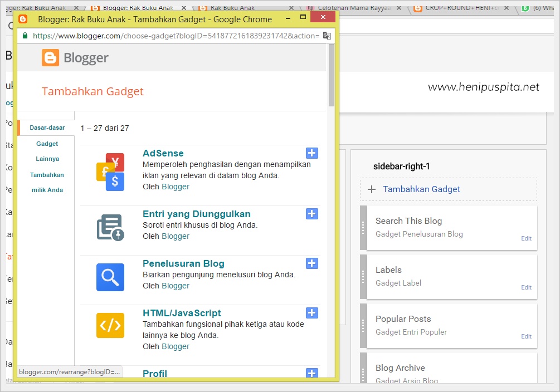Open Entri yang Diunggulkan title link

click(x=197, y=214)
